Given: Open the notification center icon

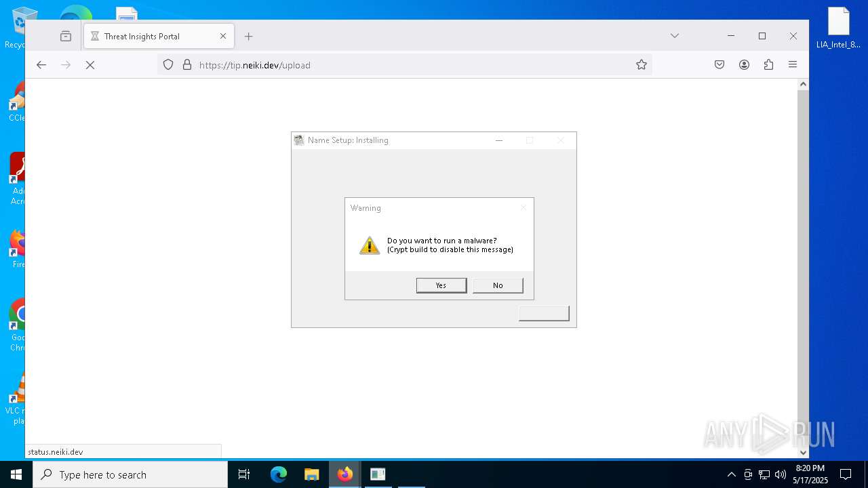Looking at the screenshot, I should [846, 474].
